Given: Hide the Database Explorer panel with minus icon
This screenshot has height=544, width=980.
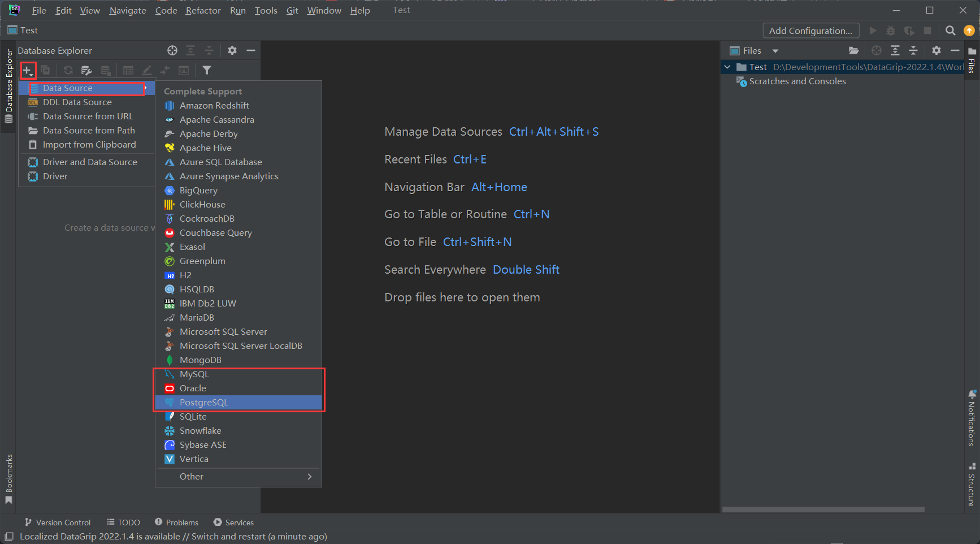Looking at the screenshot, I should coord(251,50).
